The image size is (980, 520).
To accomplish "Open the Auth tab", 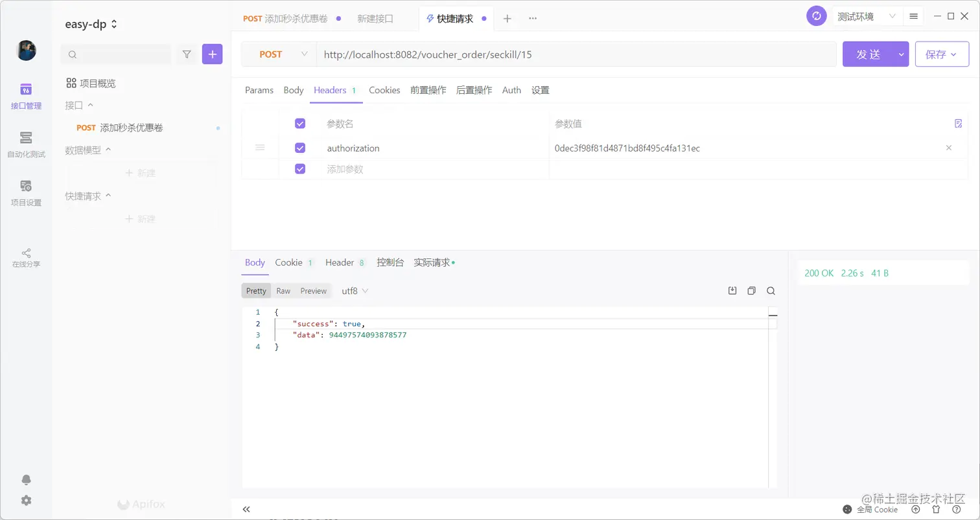I will coord(511,90).
